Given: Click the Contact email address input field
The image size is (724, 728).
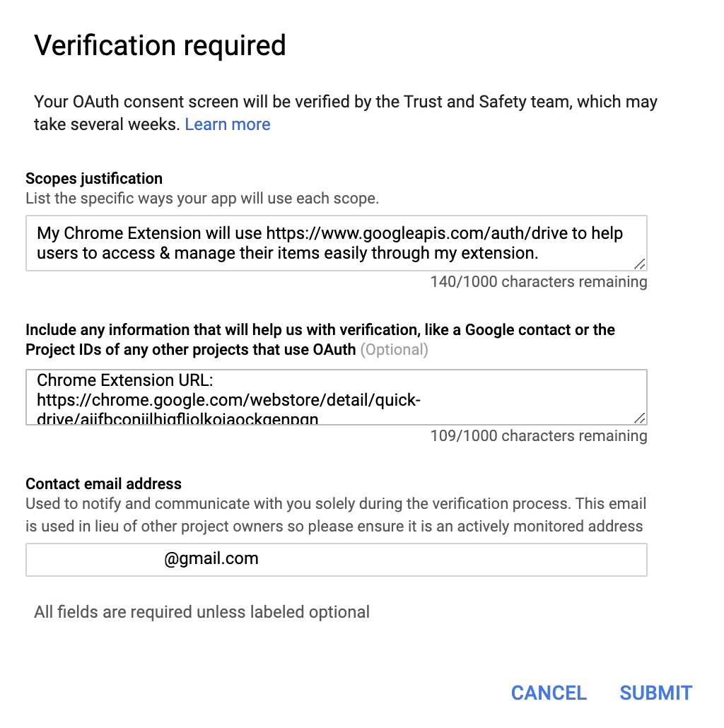Looking at the screenshot, I should pyautogui.click(x=336, y=559).
